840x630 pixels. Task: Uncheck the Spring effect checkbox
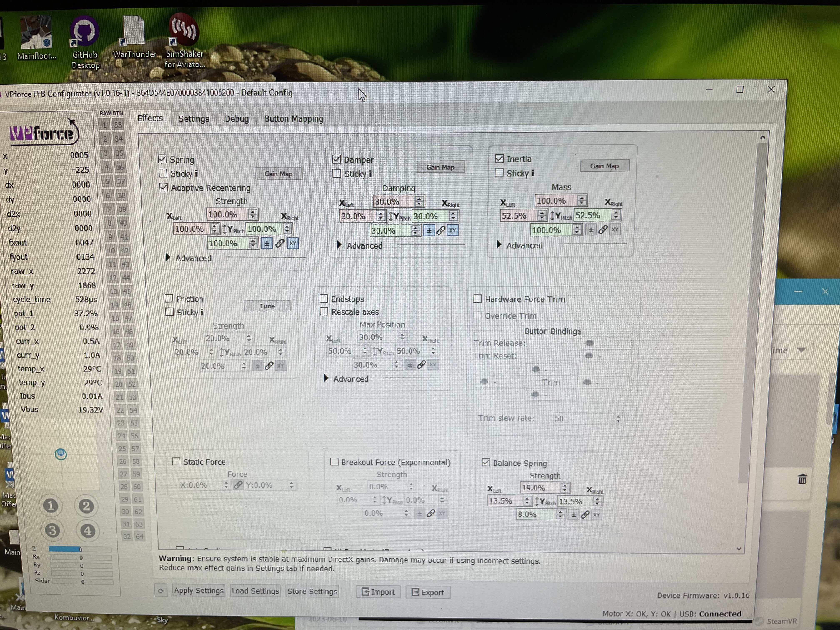coord(163,159)
